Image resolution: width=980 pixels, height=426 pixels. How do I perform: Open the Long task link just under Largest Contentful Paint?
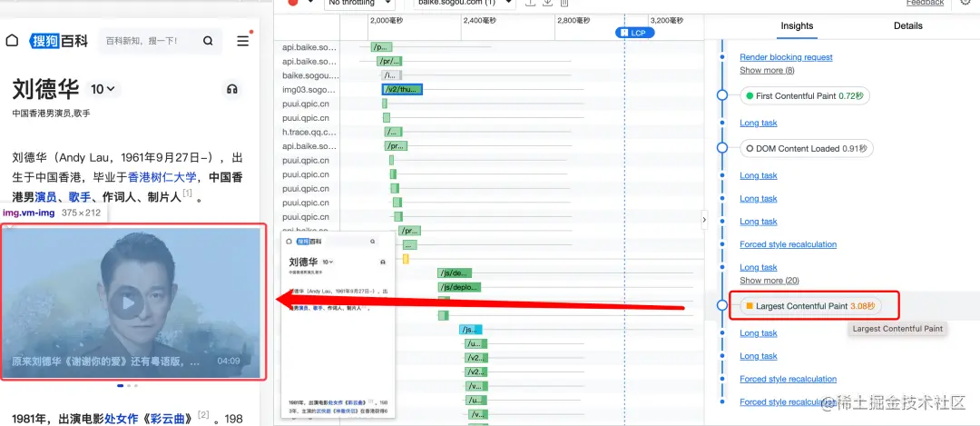click(759, 332)
